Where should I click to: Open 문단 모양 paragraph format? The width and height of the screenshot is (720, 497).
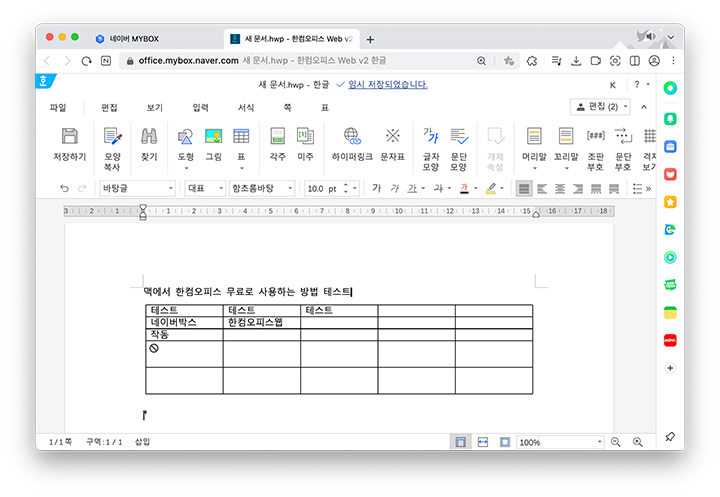point(458,149)
